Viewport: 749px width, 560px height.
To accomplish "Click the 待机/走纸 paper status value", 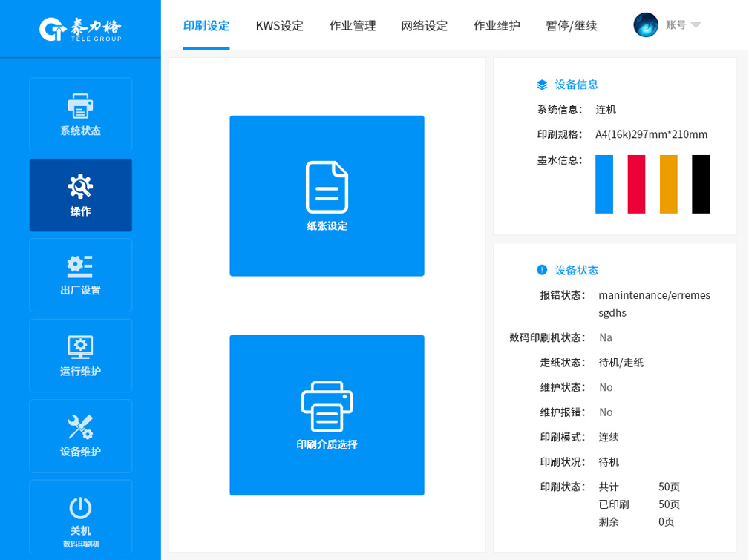I will coord(621,363).
